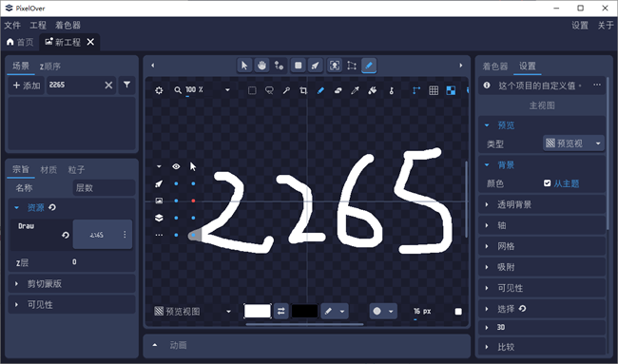
Task: Switch to the 首页 home tab
Action: click(x=21, y=42)
